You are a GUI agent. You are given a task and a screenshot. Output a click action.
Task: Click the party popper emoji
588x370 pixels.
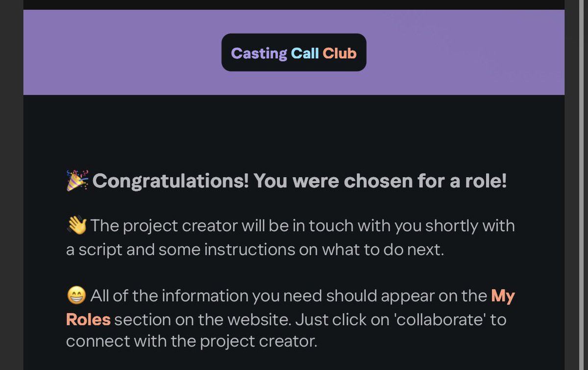(77, 180)
